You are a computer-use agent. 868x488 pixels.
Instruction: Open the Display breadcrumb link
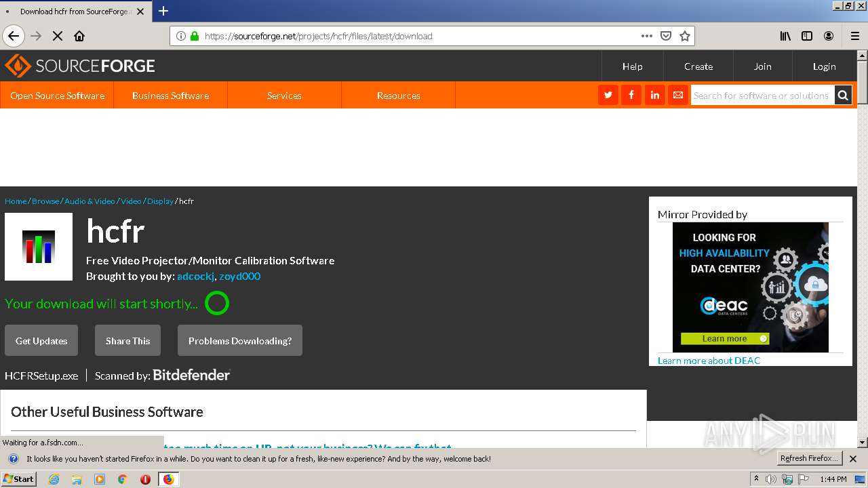pyautogui.click(x=160, y=201)
